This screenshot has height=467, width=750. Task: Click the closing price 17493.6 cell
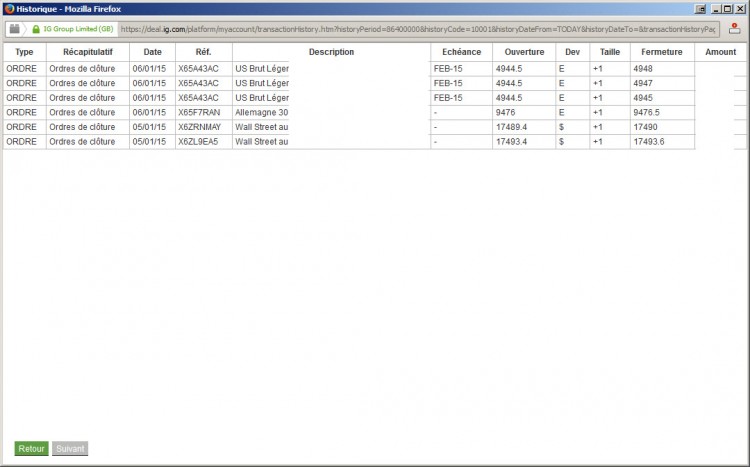tap(662, 142)
